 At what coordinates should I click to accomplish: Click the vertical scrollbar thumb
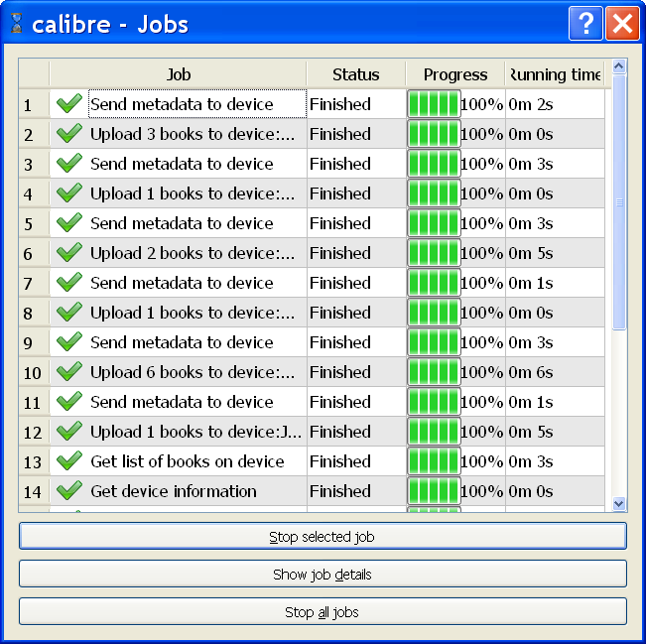click(x=619, y=201)
